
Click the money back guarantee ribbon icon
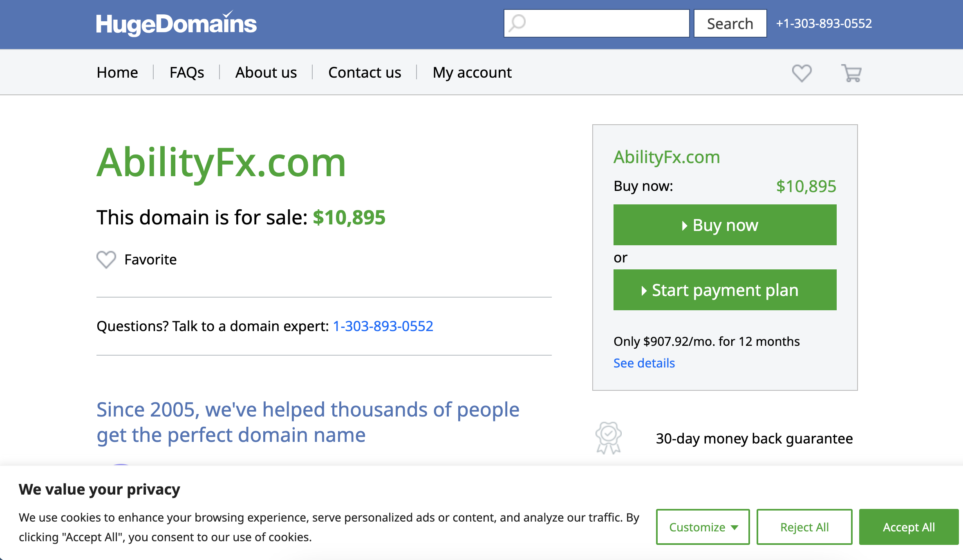(x=609, y=438)
